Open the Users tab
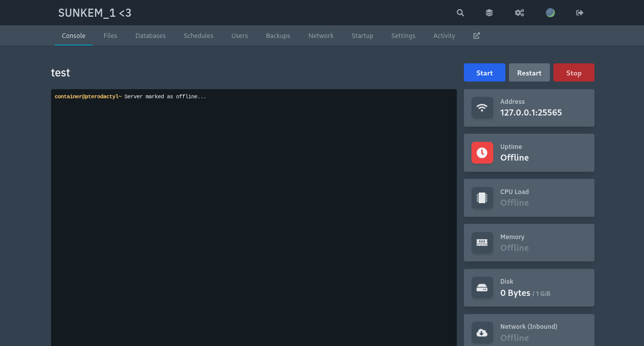The height and width of the screenshot is (346, 644). pos(240,36)
